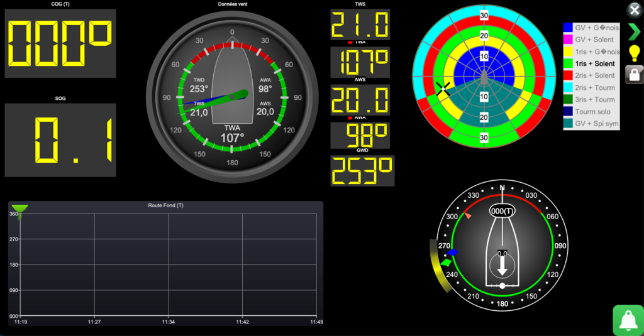The height and width of the screenshot is (336, 644).
Task: Click the GWD 253° digital display
Action: (x=363, y=171)
